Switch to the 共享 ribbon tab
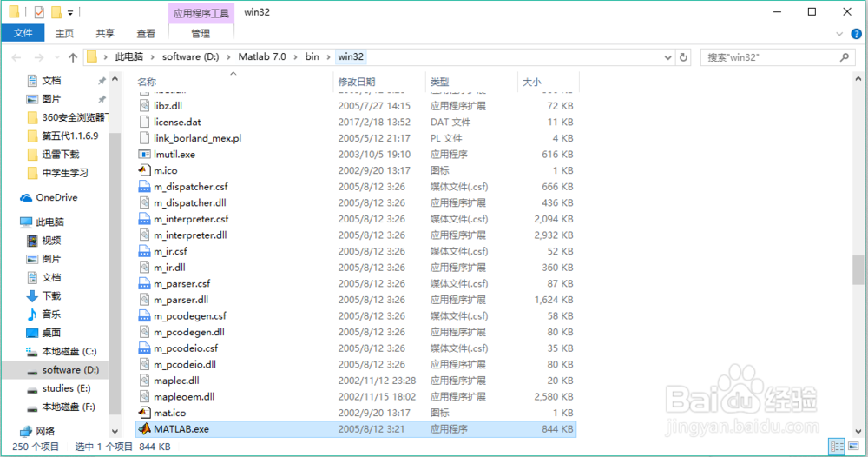Image resolution: width=868 pixels, height=457 pixels. [x=105, y=33]
